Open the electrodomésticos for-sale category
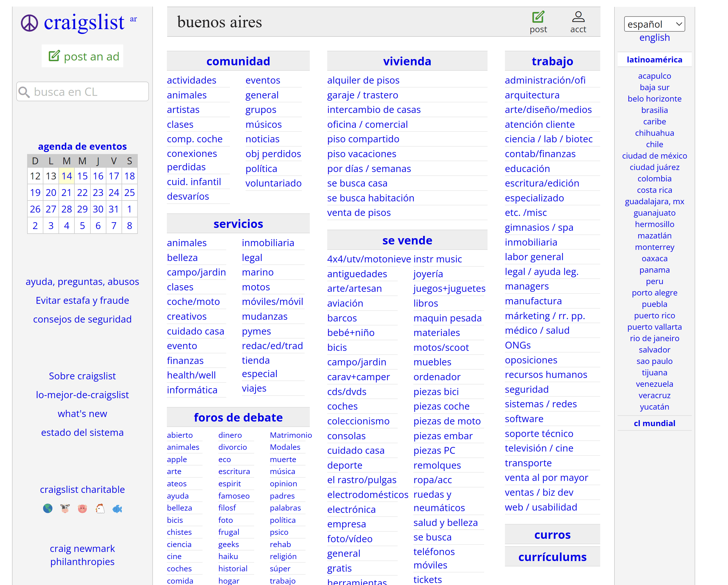Screen dimensions: 728x585 click(367, 494)
